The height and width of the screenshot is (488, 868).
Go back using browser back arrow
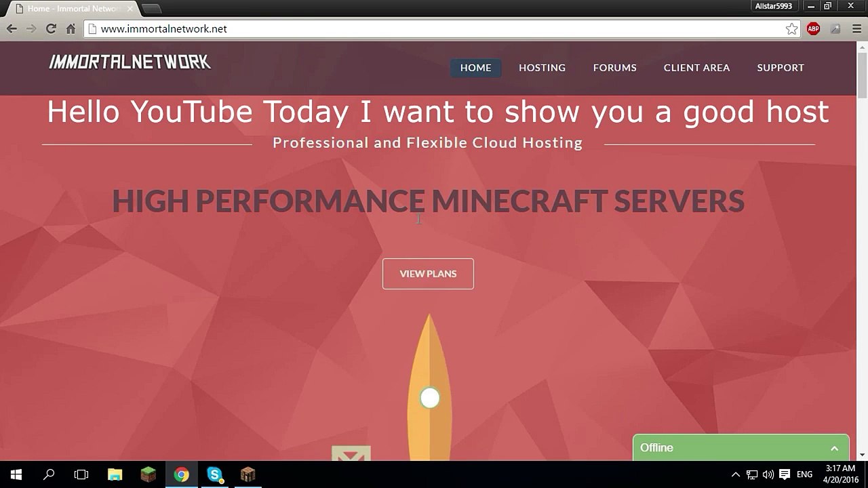[x=12, y=29]
